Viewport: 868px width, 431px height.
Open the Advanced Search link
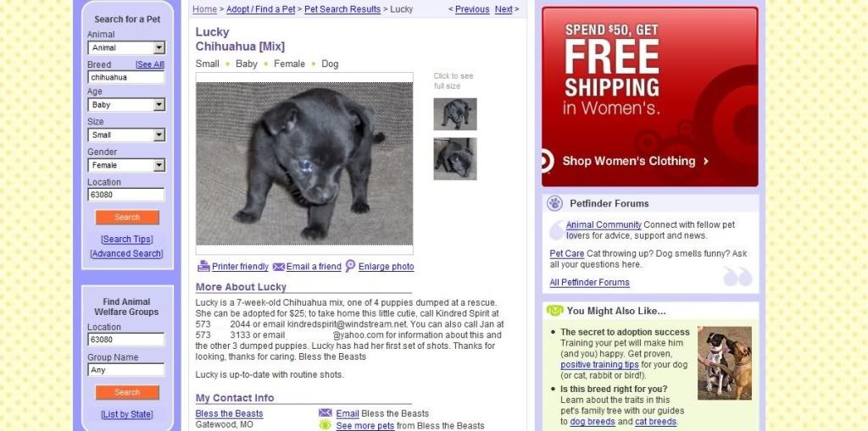coord(127,253)
